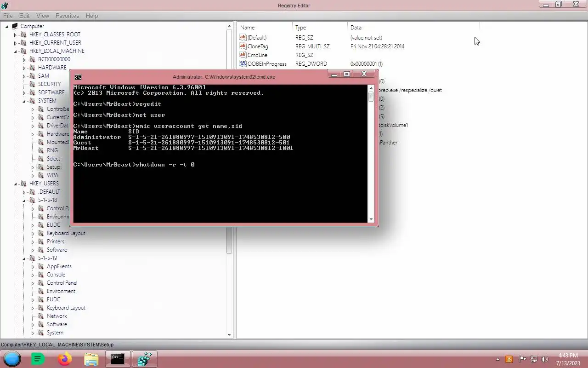
Task: Select the SECURITY folder icon
Action: (32, 84)
